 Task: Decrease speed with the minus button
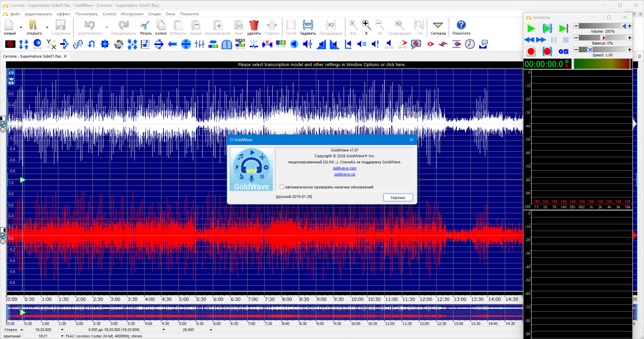tap(576, 50)
